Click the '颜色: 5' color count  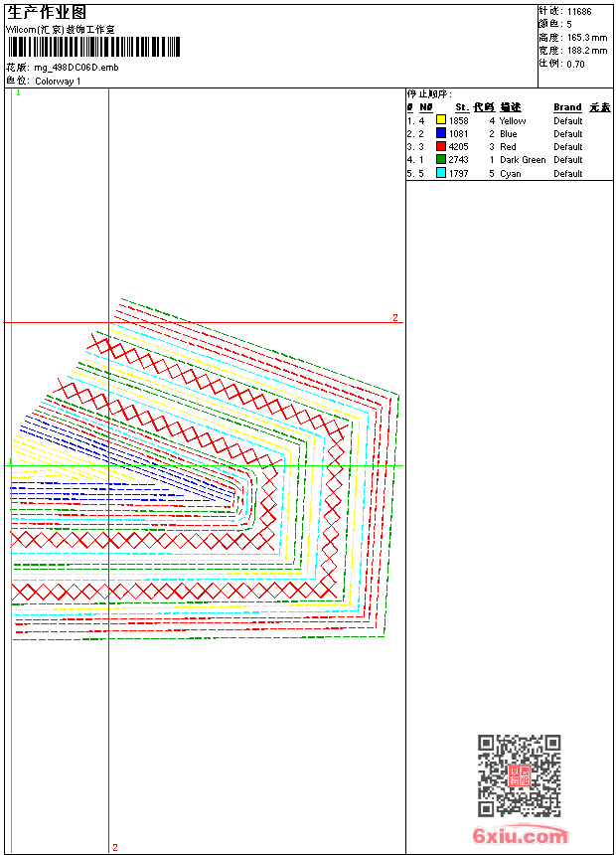[555, 25]
